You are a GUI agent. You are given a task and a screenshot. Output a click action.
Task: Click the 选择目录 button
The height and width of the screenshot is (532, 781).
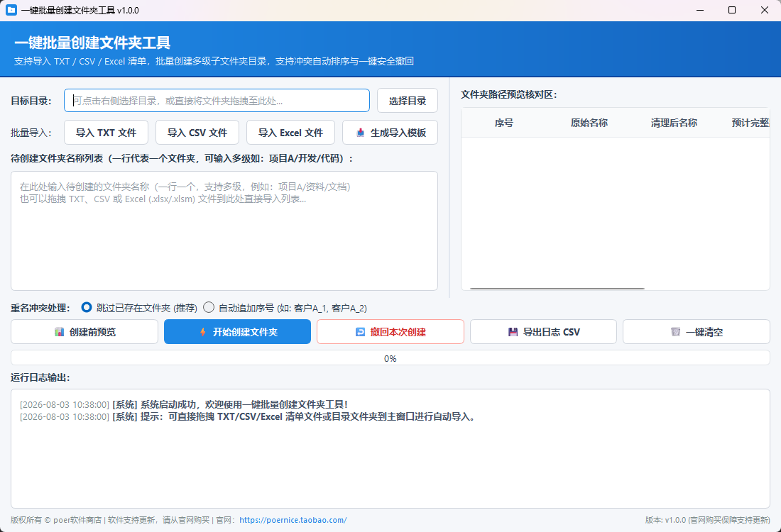[x=408, y=101]
